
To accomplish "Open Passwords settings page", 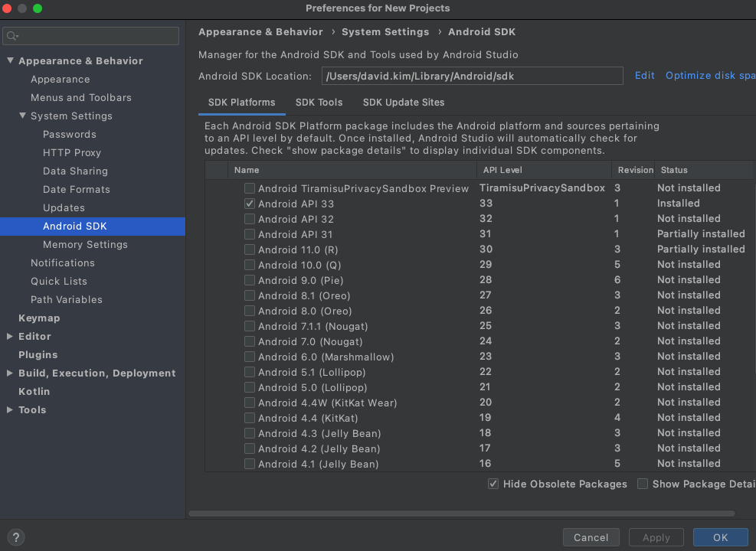I will (x=70, y=134).
